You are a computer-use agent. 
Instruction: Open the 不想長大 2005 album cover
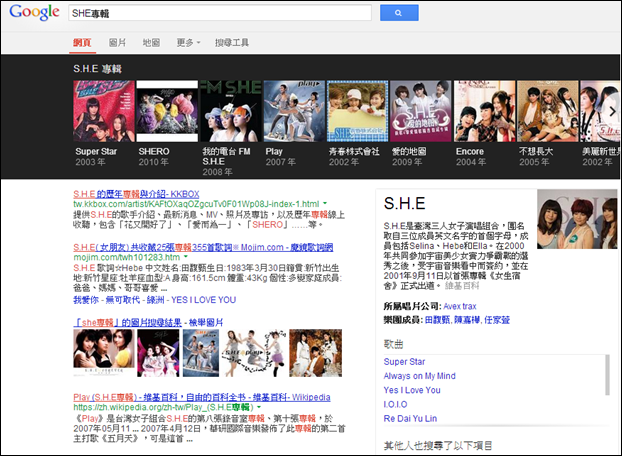(x=548, y=111)
